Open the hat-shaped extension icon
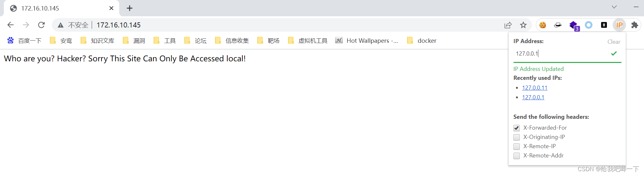The image size is (644, 175). coord(558,25)
